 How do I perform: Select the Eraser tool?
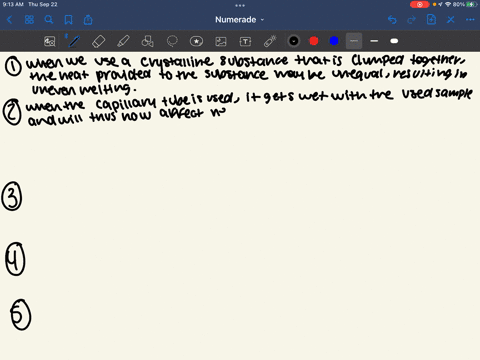coord(98,41)
